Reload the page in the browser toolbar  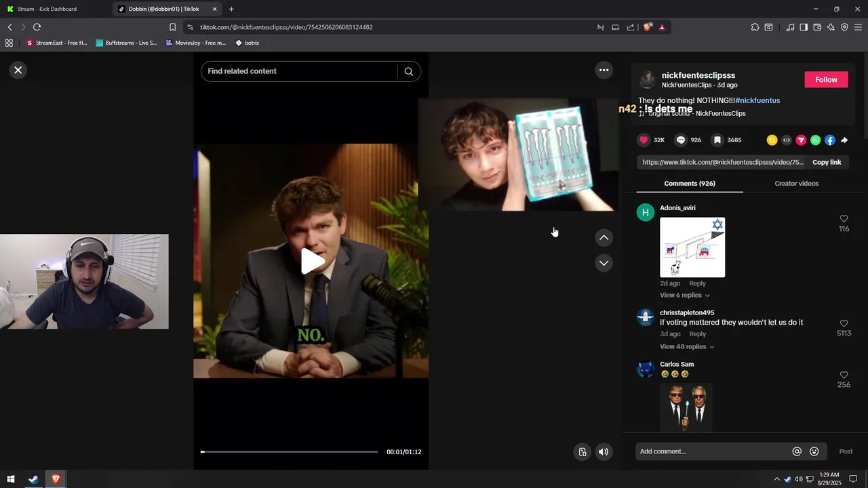point(37,27)
